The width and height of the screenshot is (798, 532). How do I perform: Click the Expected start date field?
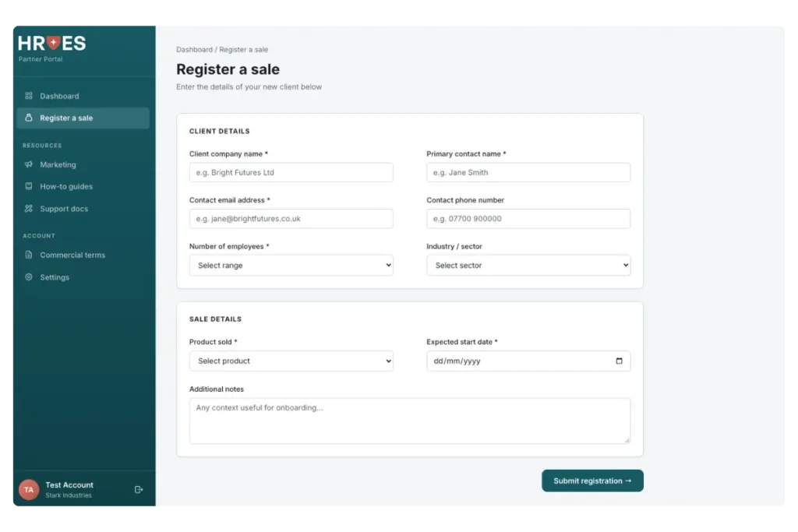528,361
